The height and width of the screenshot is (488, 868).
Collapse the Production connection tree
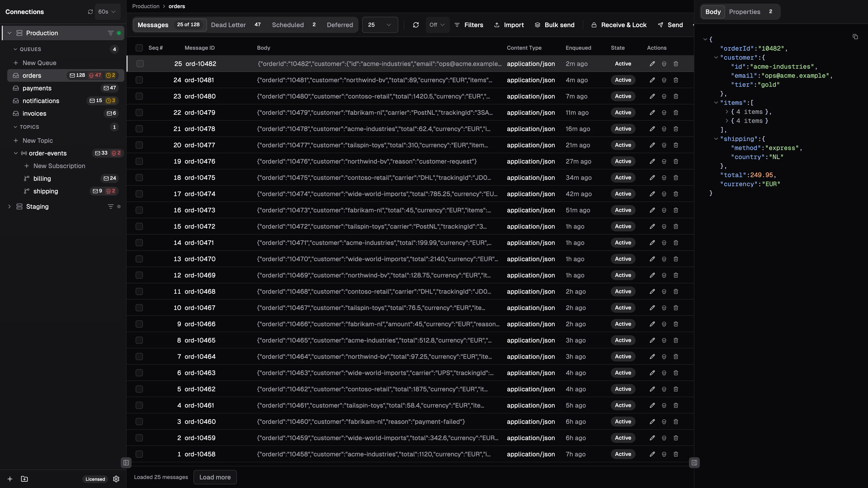tap(9, 33)
